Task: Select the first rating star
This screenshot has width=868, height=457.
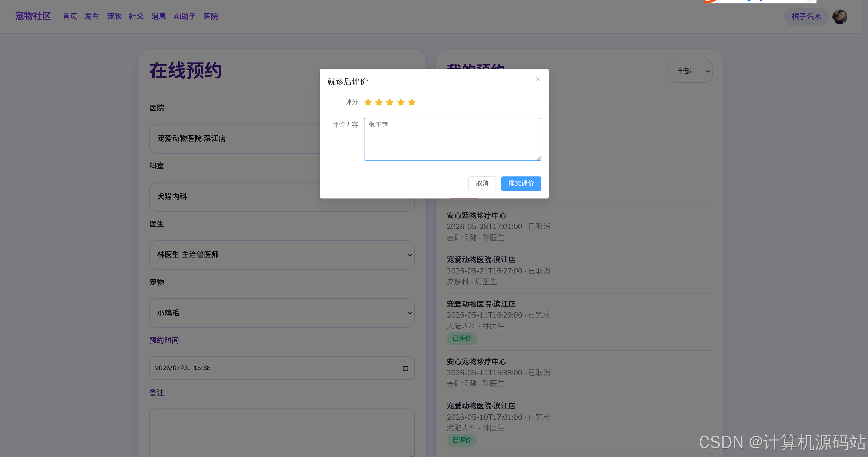Action: tap(368, 102)
